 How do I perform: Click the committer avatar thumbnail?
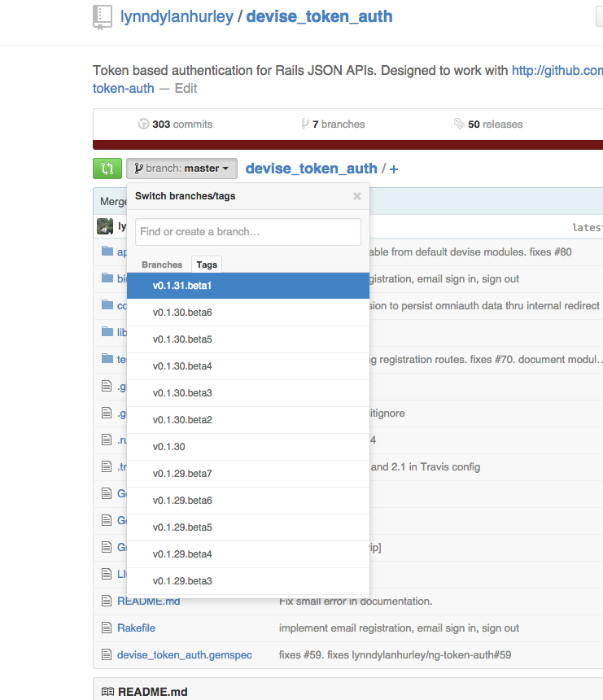coord(105,226)
